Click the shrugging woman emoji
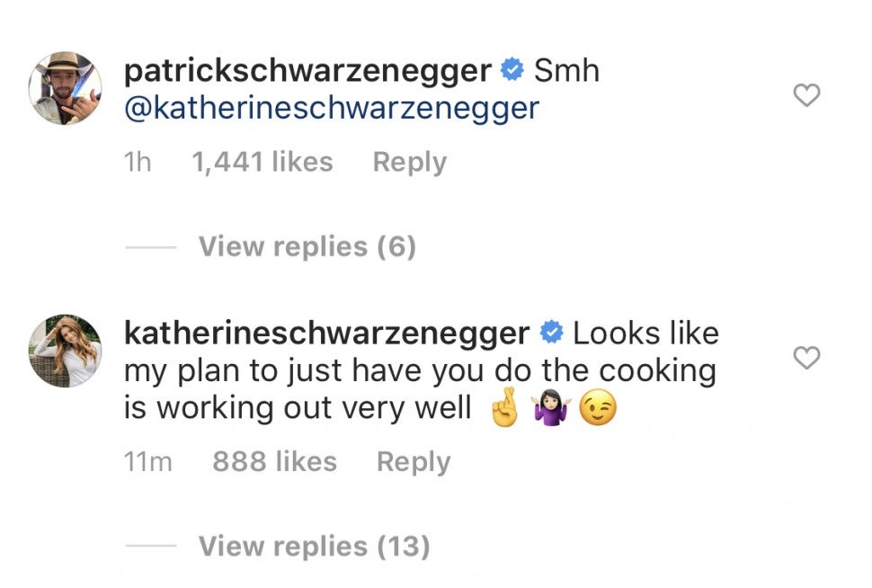This screenshot has width=872, height=588. 551,411
